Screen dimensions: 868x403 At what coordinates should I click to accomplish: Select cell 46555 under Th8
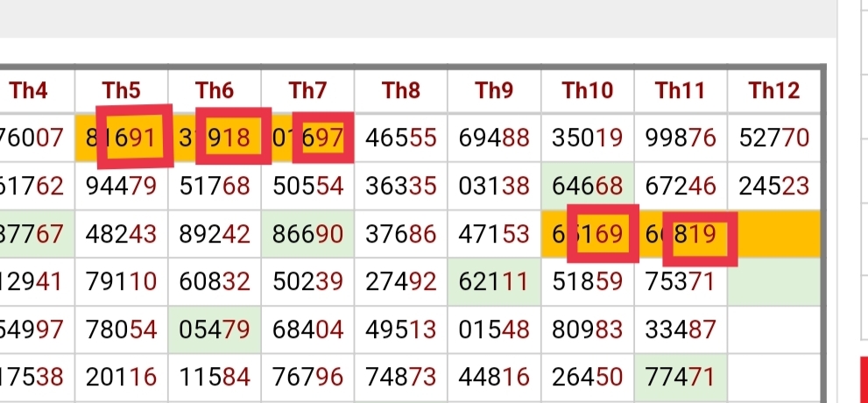[x=401, y=138]
